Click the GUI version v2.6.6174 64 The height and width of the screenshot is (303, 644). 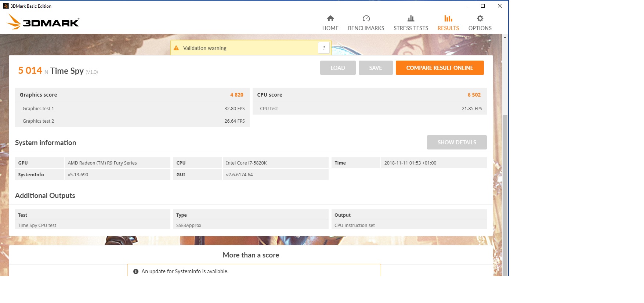tap(276, 174)
